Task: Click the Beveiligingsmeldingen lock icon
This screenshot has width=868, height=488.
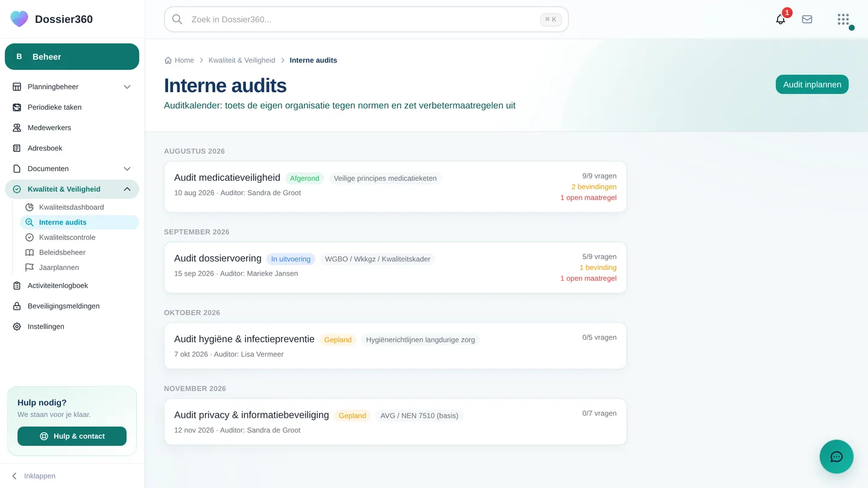Action: click(17, 306)
